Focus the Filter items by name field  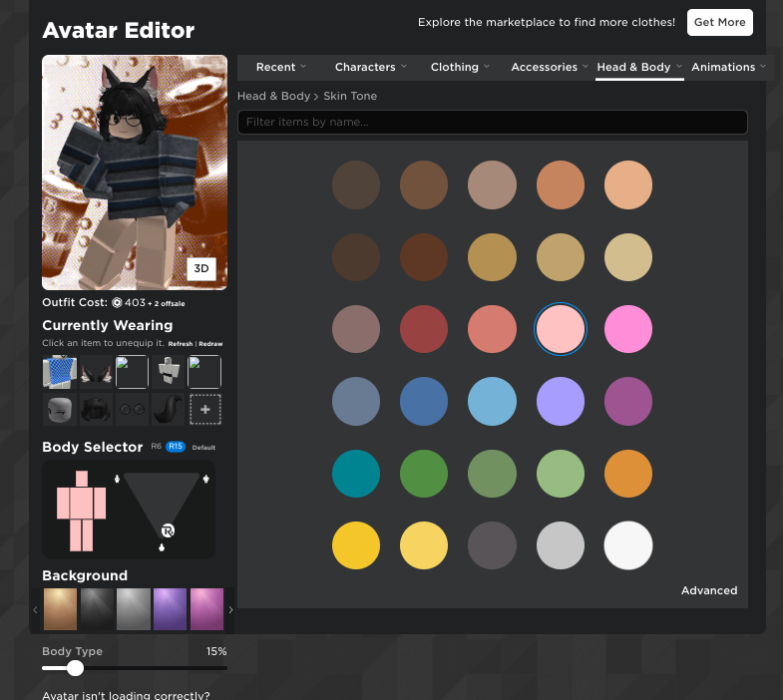click(x=493, y=123)
